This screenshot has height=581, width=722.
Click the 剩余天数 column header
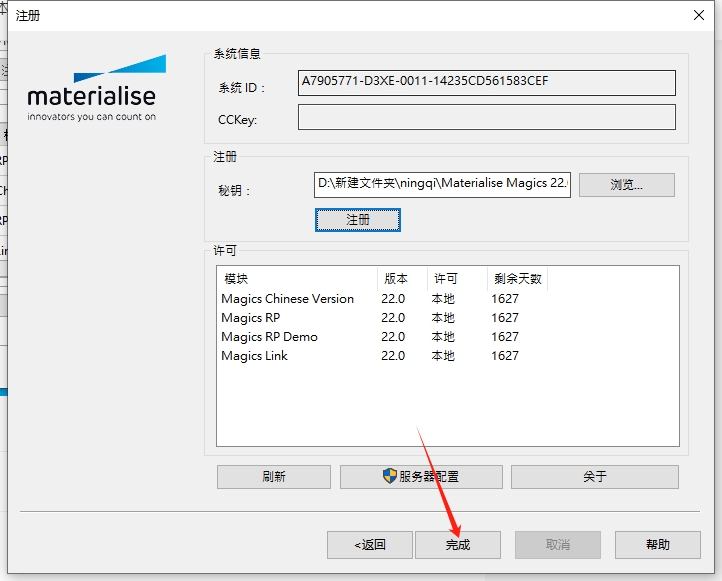(x=518, y=279)
